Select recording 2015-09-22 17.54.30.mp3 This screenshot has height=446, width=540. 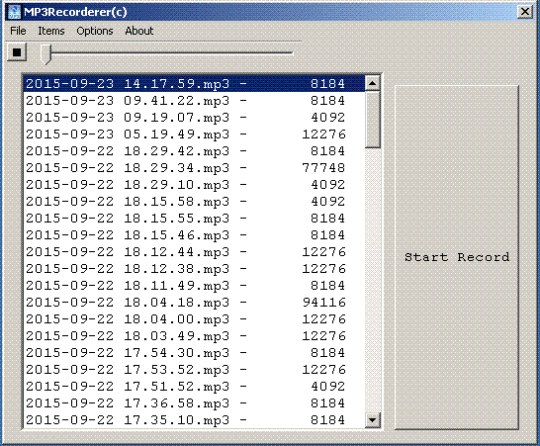195,353
